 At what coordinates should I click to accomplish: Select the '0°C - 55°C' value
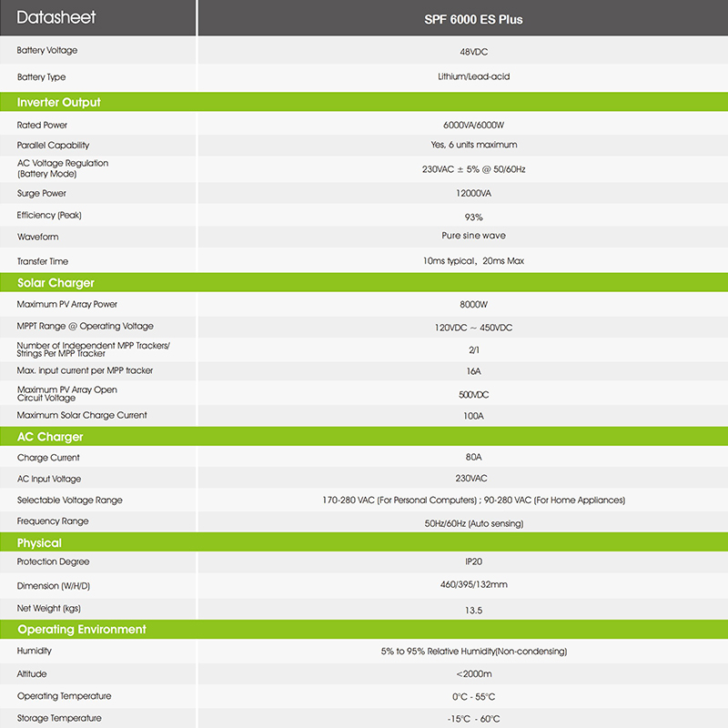tap(473, 697)
